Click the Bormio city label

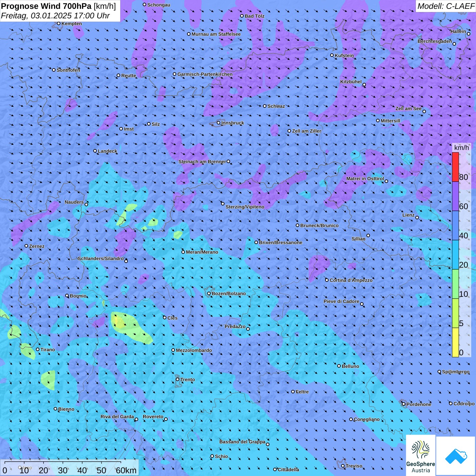pyautogui.click(x=78, y=296)
